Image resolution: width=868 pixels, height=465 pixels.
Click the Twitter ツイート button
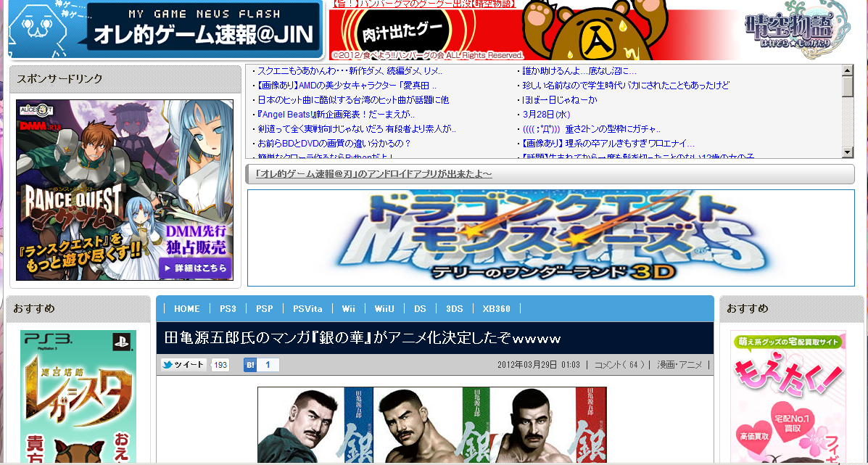pos(183,365)
